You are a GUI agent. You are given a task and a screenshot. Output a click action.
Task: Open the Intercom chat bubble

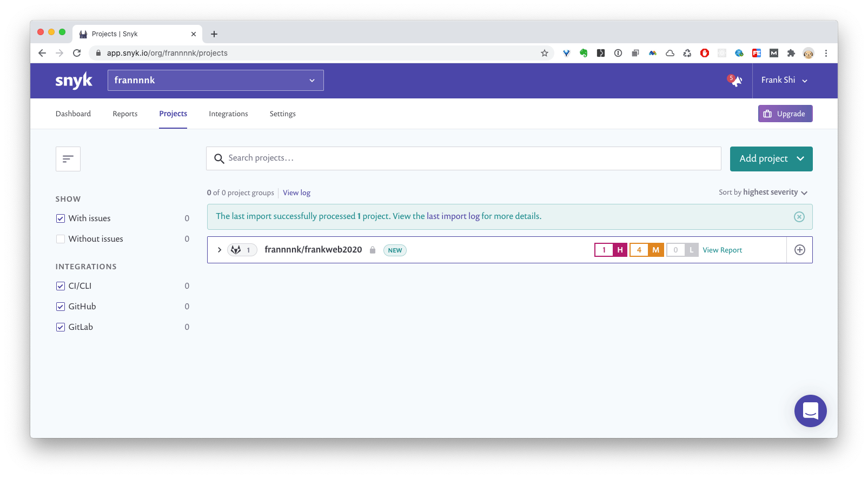pos(810,411)
